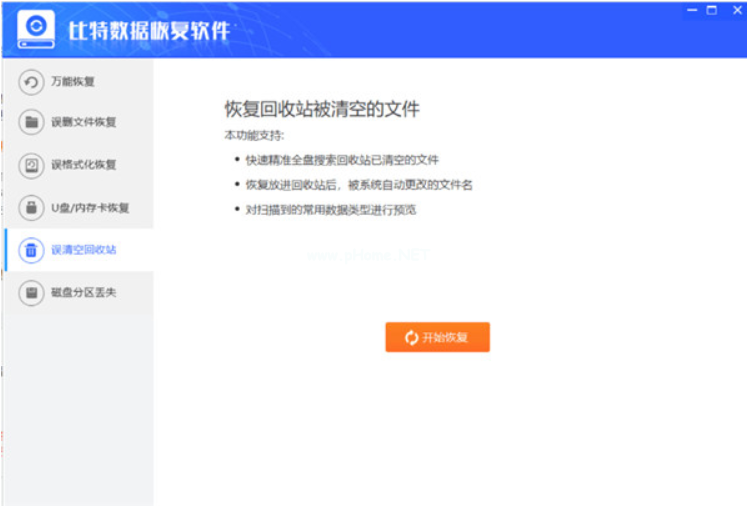This screenshot has height=528, width=747.
Task: Select 误删文件恢复 in the sidebar
Action: 79,122
